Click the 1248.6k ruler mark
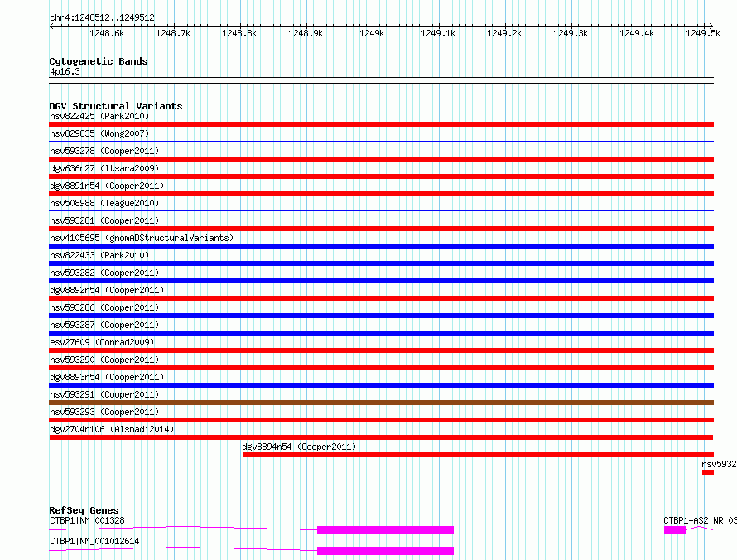The image size is (737, 560). [107, 33]
